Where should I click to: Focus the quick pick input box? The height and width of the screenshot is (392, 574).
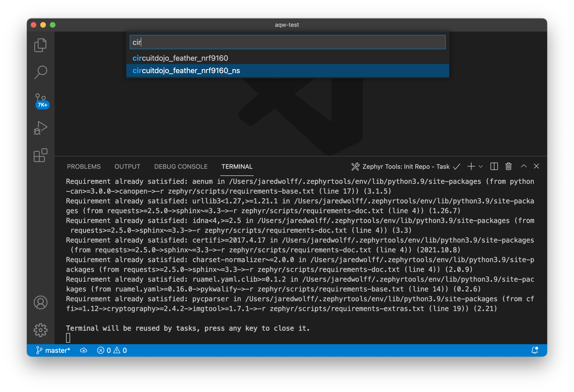point(287,42)
